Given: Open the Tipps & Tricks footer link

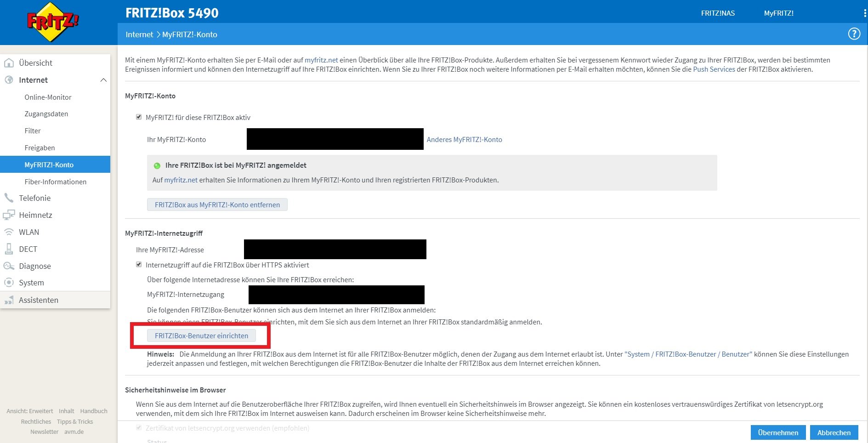Looking at the screenshot, I should click(75, 422).
